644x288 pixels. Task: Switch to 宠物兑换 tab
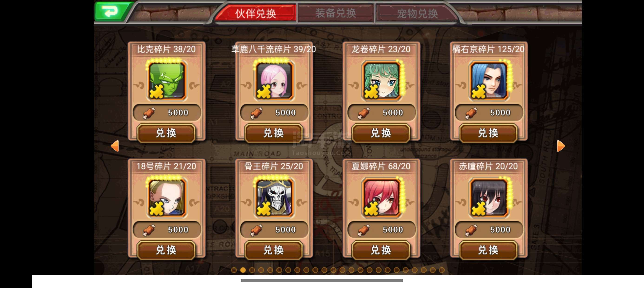coord(417,13)
